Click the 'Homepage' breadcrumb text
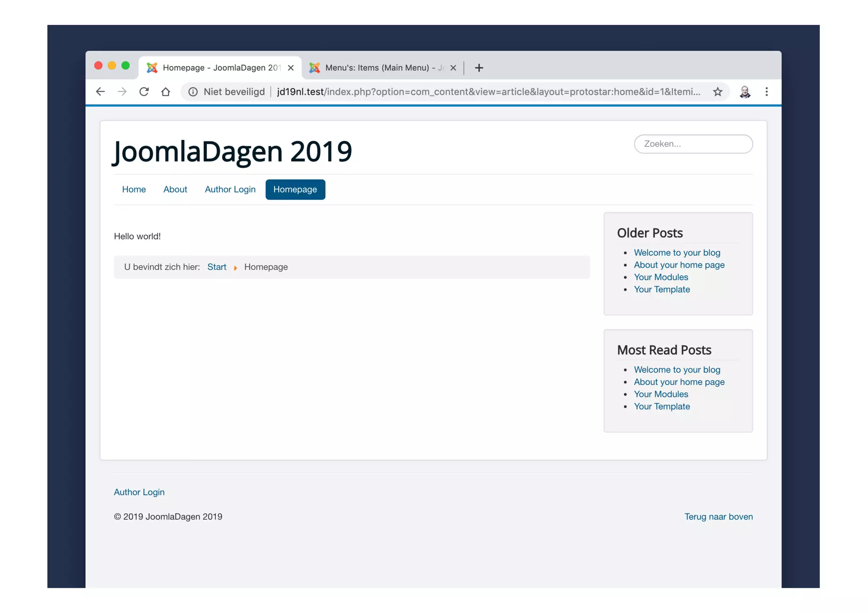This screenshot has width=868, height=614. click(266, 267)
